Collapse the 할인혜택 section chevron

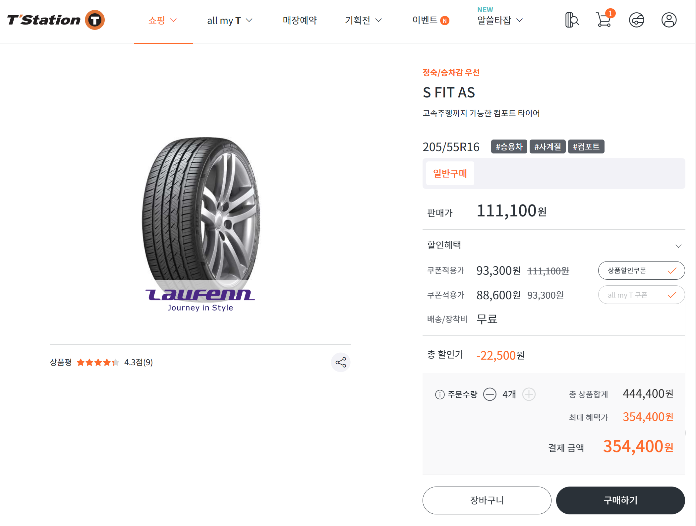(x=678, y=246)
